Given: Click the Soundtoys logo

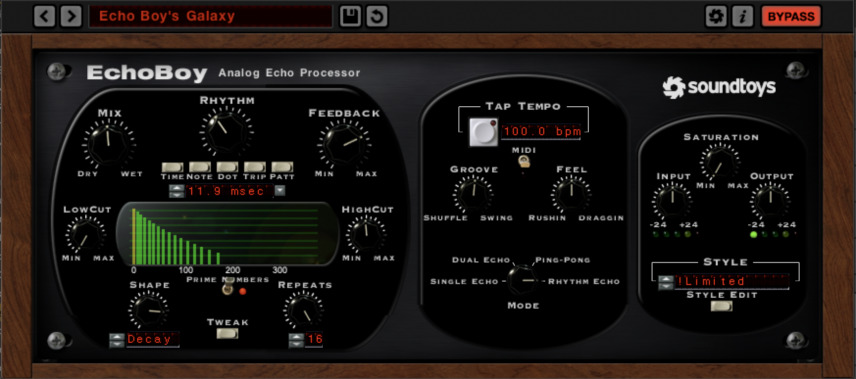Looking at the screenshot, I should (x=720, y=87).
